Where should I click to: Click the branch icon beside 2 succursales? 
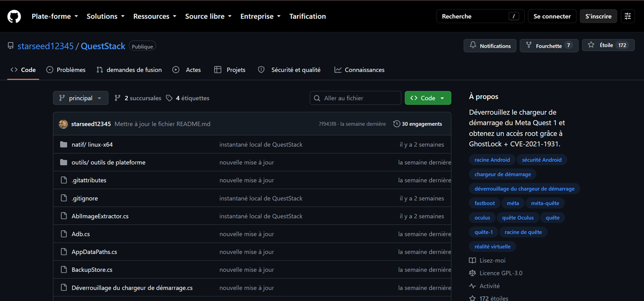pos(118,98)
